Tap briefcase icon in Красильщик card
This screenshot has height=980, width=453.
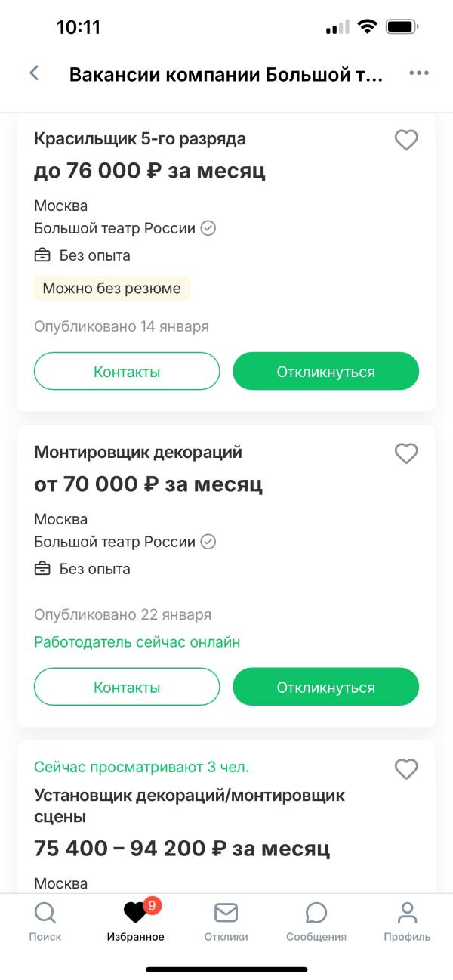[x=42, y=255]
